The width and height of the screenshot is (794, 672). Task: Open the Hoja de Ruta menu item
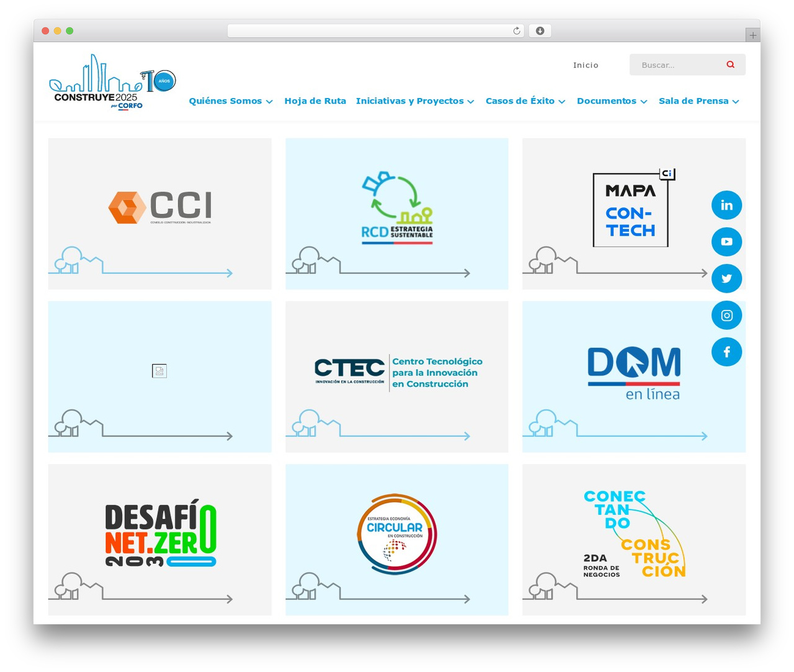pyautogui.click(x=315, y=101)
